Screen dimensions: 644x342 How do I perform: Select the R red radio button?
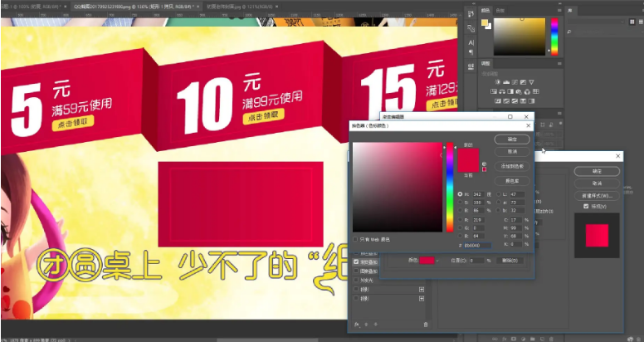460,219
